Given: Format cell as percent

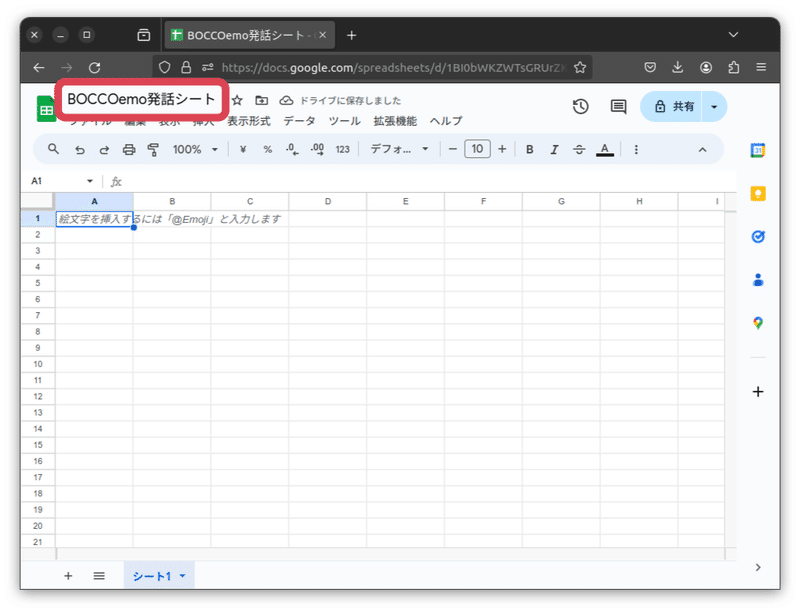Looking at the screenshot, I should tap(267, 149).
